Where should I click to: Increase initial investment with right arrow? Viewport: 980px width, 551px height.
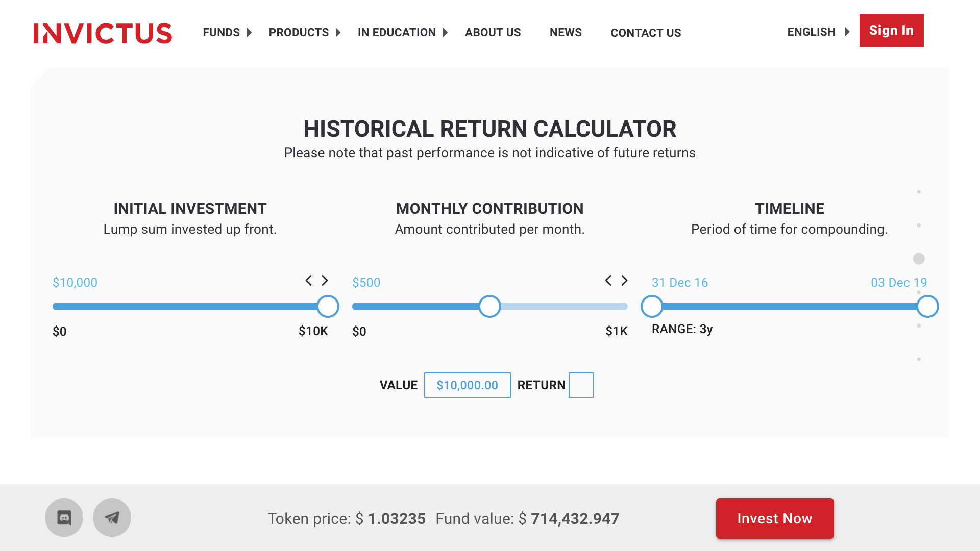pos(325,280)
